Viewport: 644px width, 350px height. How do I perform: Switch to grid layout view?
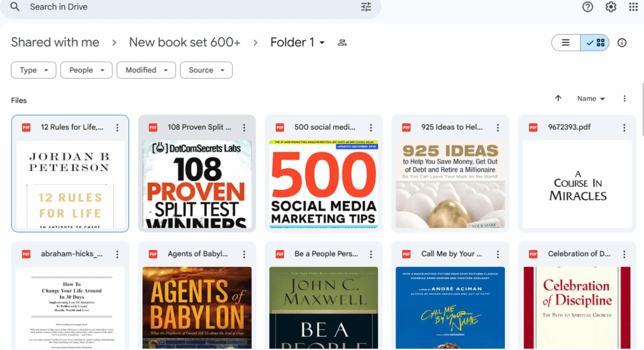[595, 43]
